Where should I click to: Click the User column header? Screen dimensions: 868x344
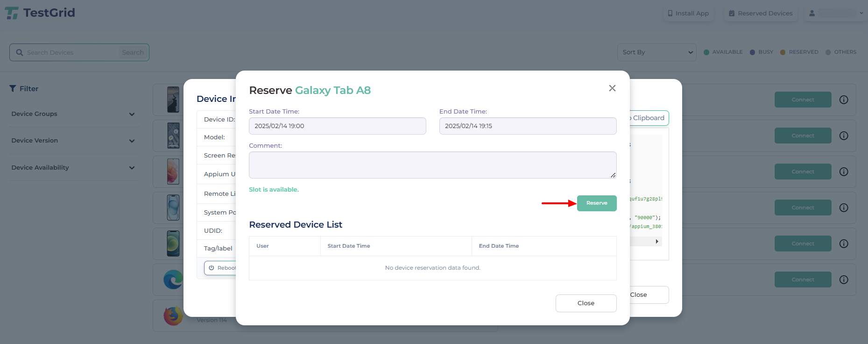262,246
